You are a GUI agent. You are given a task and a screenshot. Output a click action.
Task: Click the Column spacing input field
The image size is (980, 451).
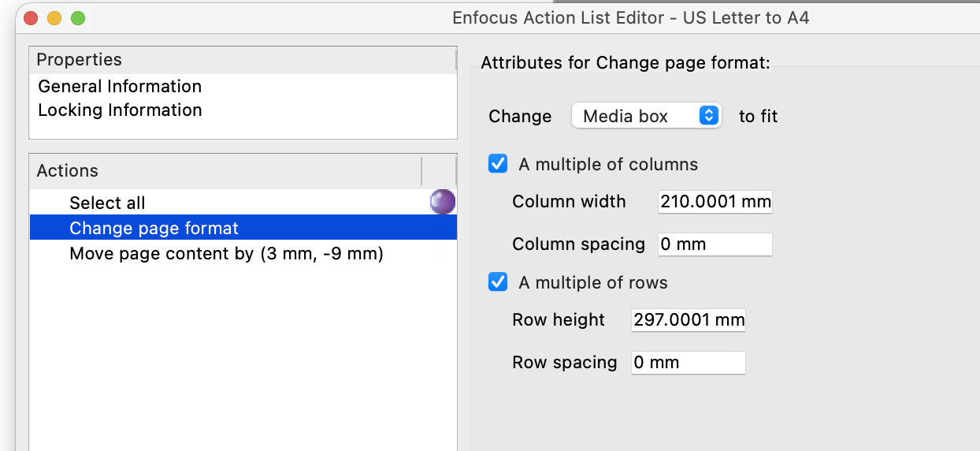(715, 244)
